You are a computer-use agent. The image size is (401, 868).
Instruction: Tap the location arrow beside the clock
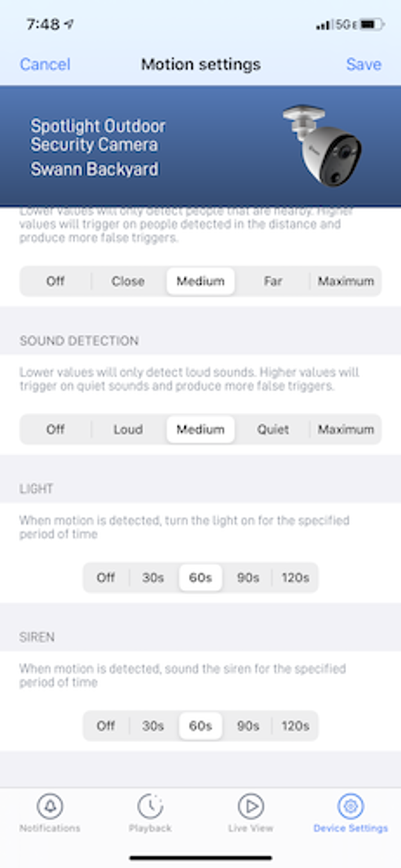(69, 24)
